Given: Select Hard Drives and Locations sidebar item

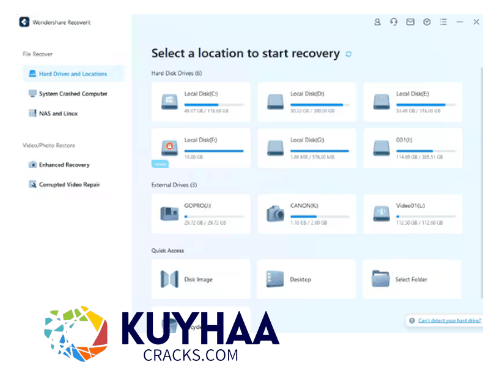Looking at the screenshot, I should pos(73,74).
